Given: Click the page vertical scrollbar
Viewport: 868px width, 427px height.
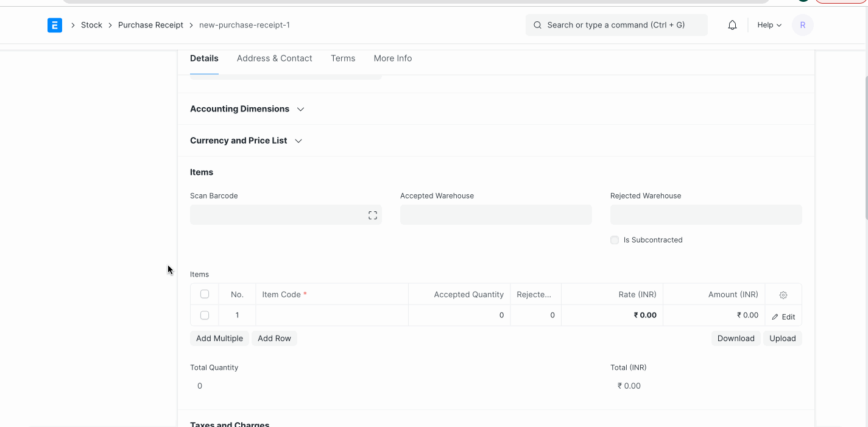Looking at the screenshot, I should coord(865,146).
